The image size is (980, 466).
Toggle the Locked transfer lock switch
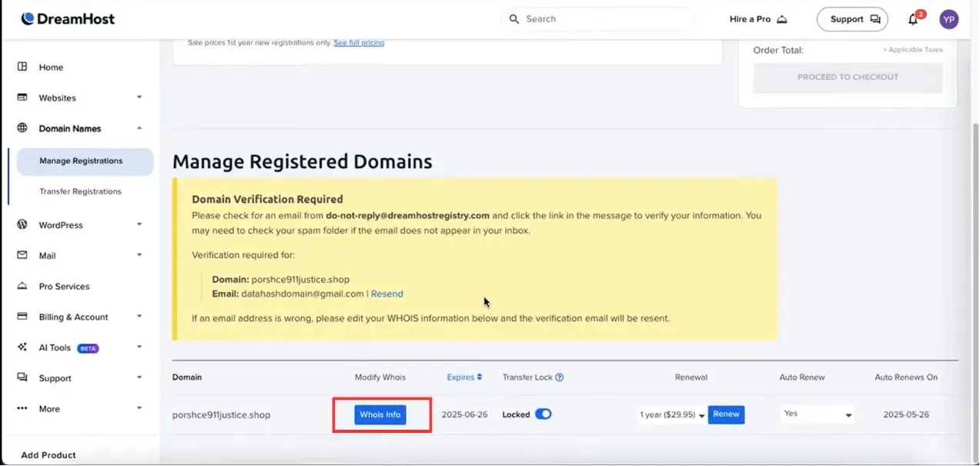coord(544,414)
